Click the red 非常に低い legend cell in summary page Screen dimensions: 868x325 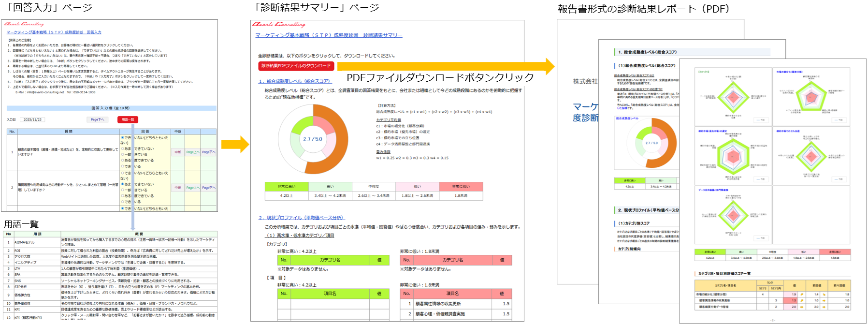[461, 187]
